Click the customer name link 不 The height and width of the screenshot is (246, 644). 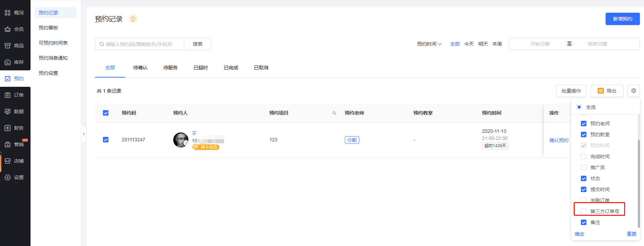tap(194, 133)
